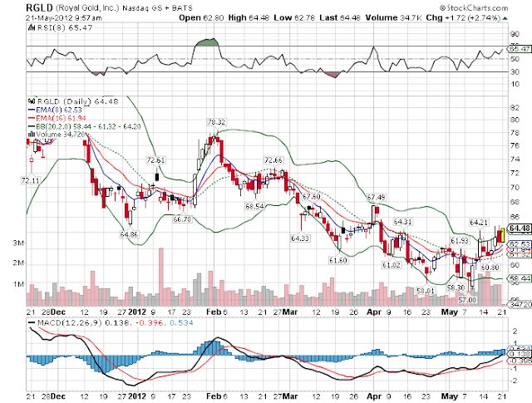Click the 82 level on price scale
Image resolution: width=532 pixels, height=403 pixels.
coord(515,107)
